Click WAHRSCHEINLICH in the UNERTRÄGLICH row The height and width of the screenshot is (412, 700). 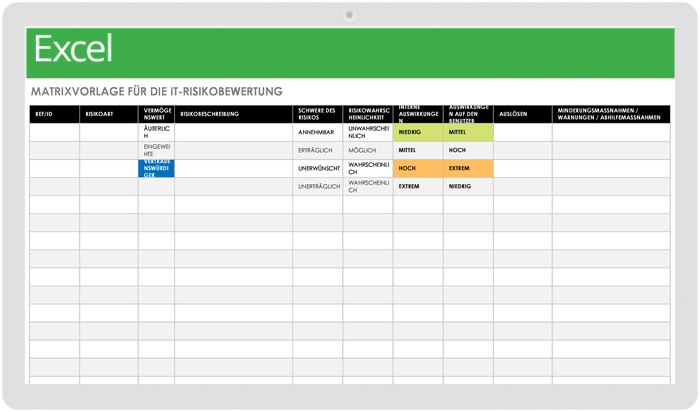pyautogui.click(x=368, y=187)
